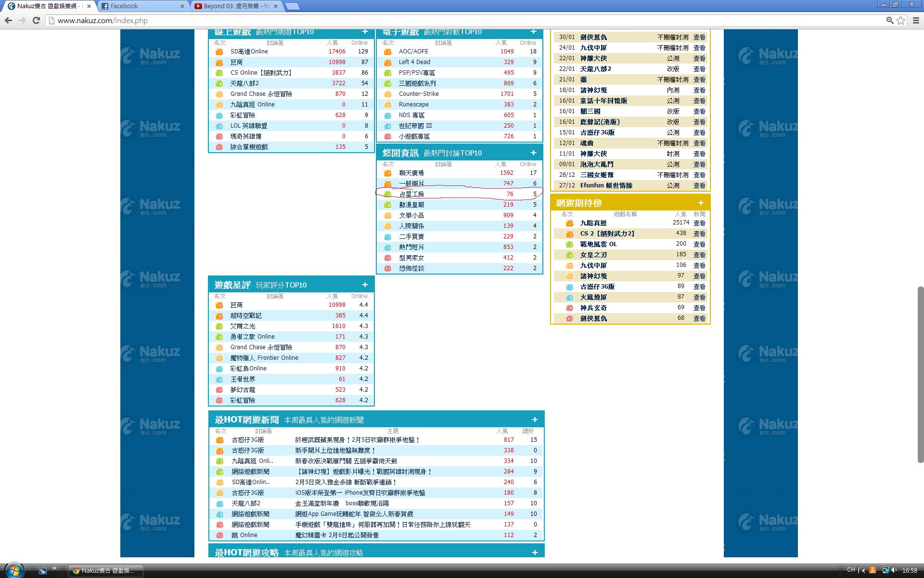Open the 火鳳燎原 game link
The width and height of the screenshot is (924, 578).
pyautogui.click(x=593, y=297)
